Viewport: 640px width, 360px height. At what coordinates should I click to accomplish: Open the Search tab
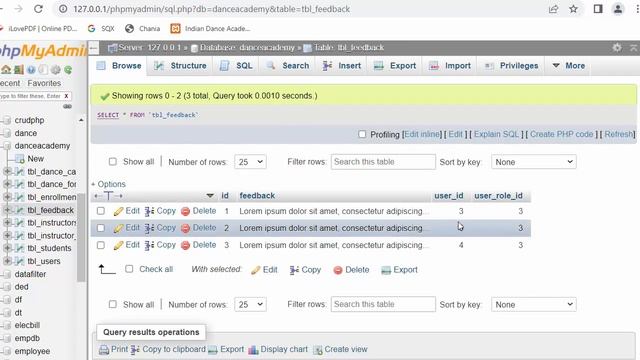(288, 66)
